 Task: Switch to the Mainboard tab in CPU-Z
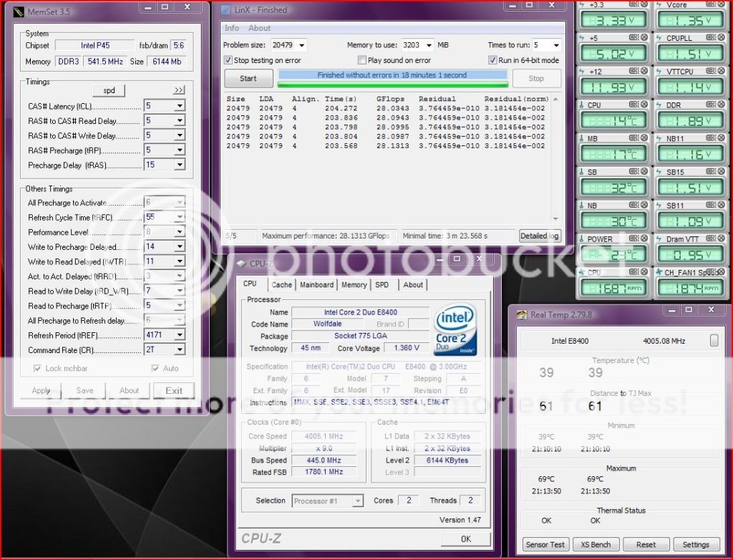coord(317,284)
